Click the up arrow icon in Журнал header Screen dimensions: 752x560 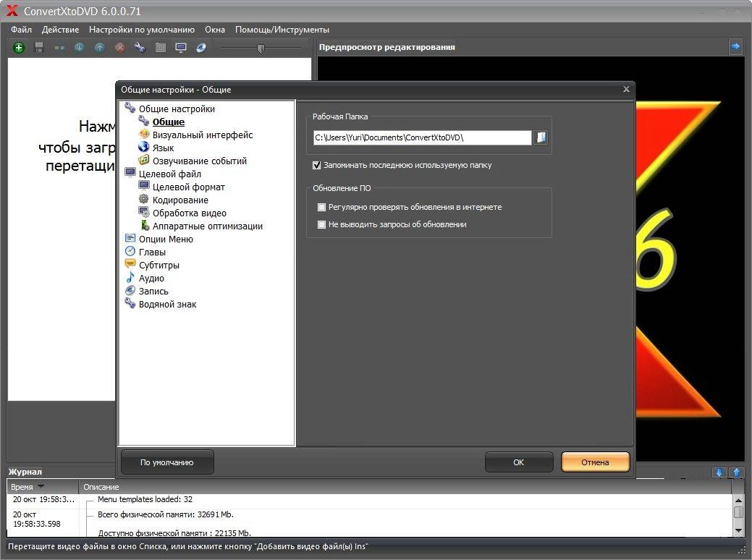point(737,472)
